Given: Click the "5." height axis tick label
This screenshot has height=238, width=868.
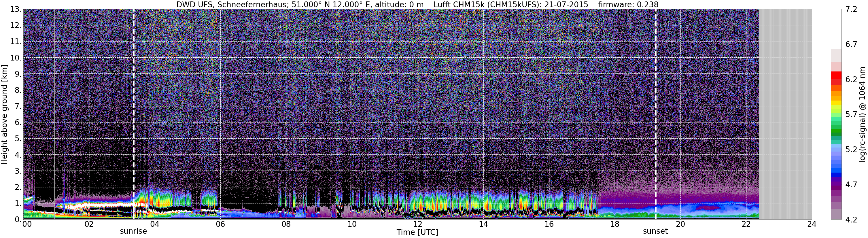Looking at the screenshot, I should coord(18,139).
